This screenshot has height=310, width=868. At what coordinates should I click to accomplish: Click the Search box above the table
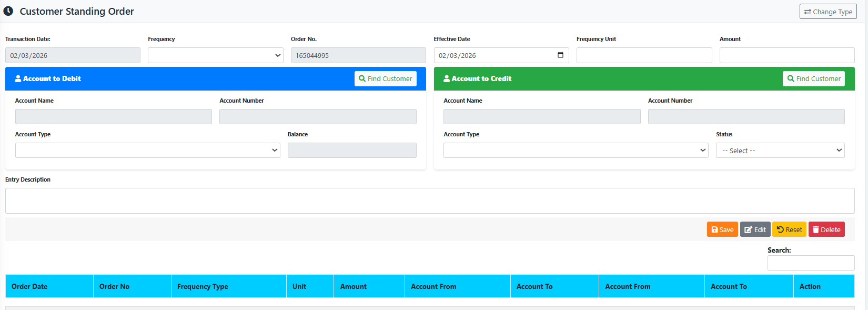(811, 263)
